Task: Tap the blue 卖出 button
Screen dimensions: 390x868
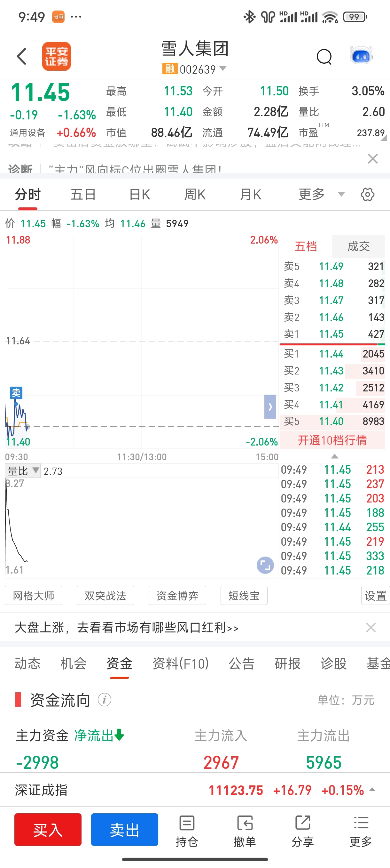Action: click(x=124, y=829)
